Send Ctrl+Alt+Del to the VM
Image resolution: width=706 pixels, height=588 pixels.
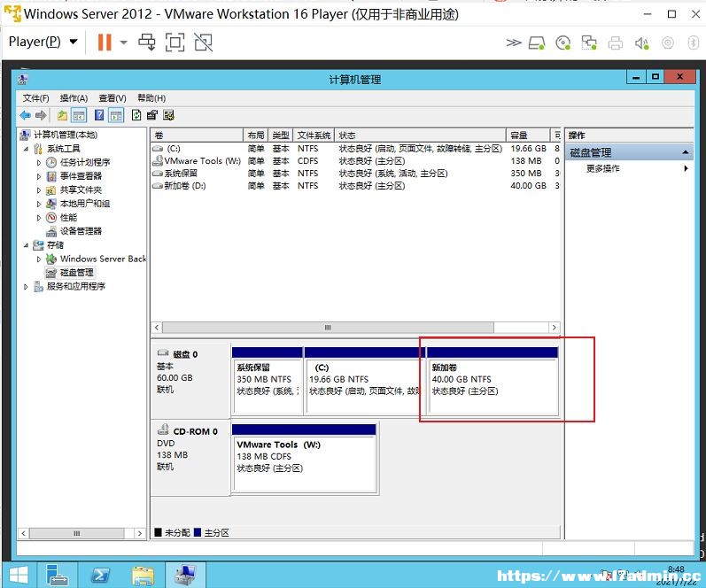[x=147, y=43]
